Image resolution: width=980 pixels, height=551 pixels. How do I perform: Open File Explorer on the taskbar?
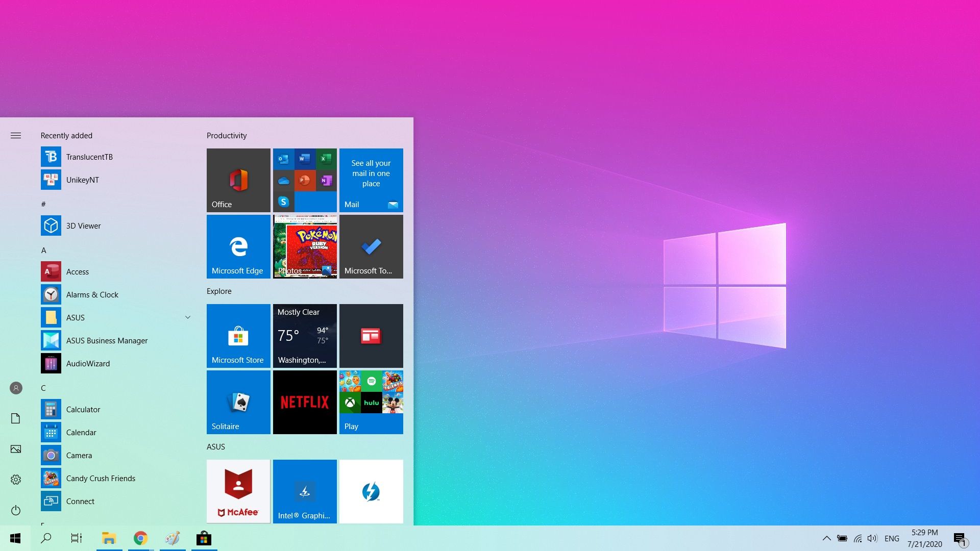(x=109, y=538)
